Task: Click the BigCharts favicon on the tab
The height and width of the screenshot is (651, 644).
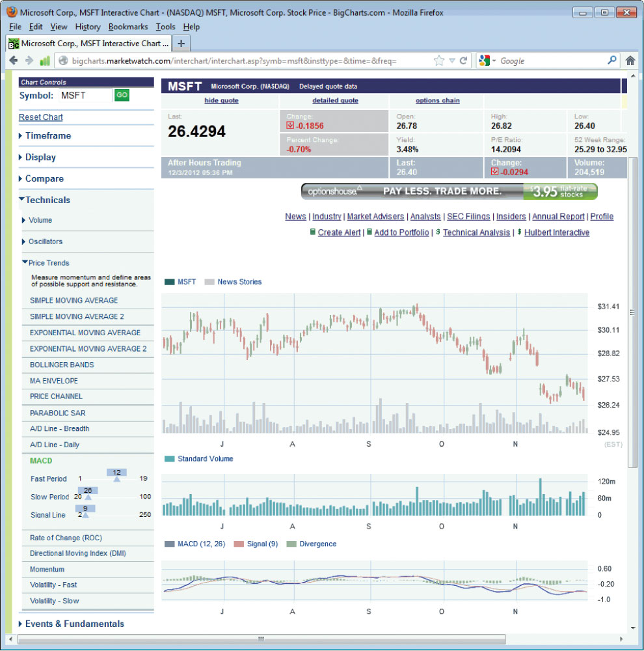Action: point(14,44)
